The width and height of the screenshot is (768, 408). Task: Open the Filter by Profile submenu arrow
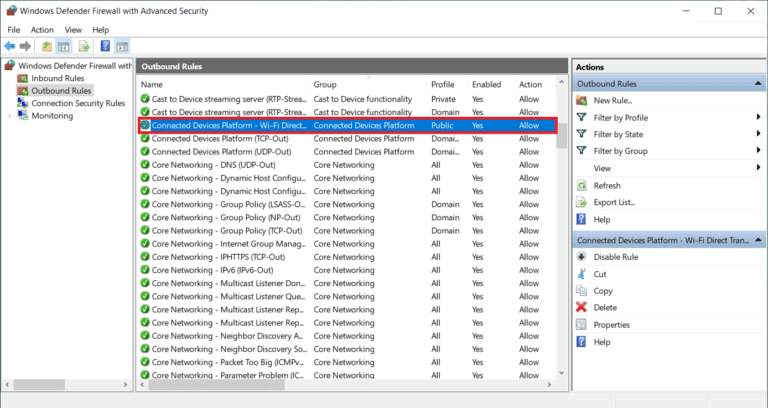759,117
